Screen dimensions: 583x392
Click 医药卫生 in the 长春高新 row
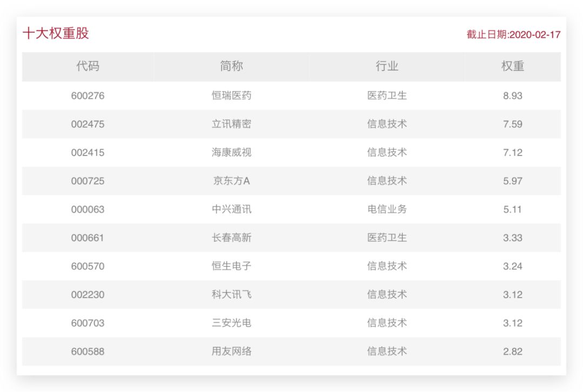pyautogui.click(x=387, y=238)
